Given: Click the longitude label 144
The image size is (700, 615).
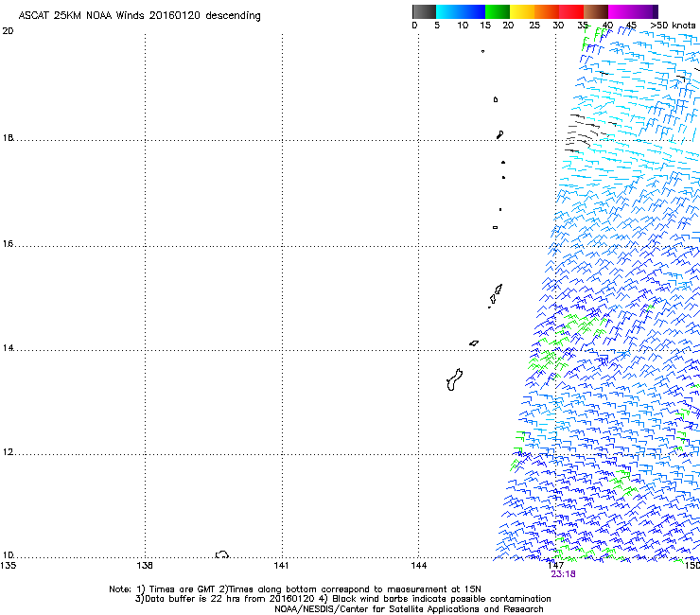Looking at the screenshot, I should coord(419,566).
